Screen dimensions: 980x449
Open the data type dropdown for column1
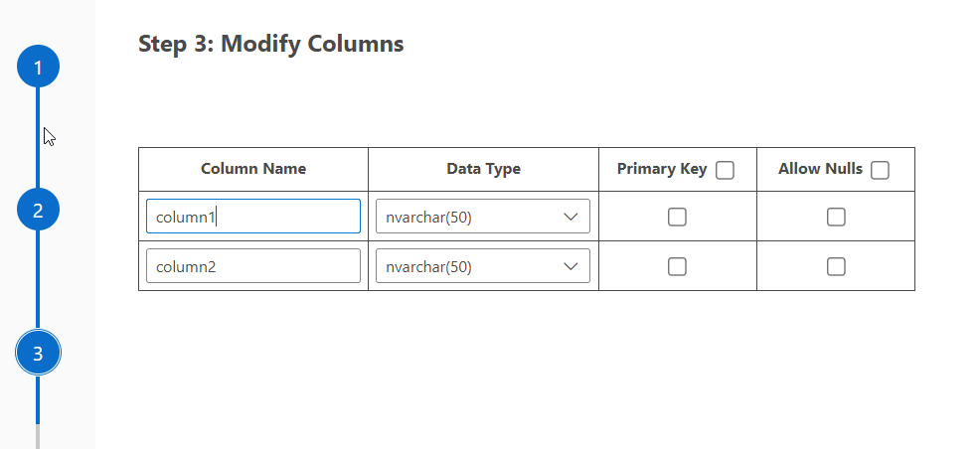point(482,217)
